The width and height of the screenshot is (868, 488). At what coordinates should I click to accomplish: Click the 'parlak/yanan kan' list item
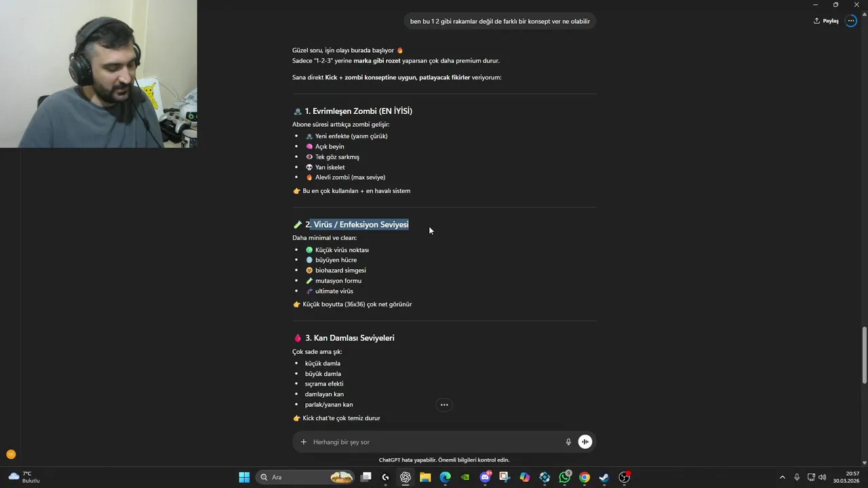(x=329, y=405)
